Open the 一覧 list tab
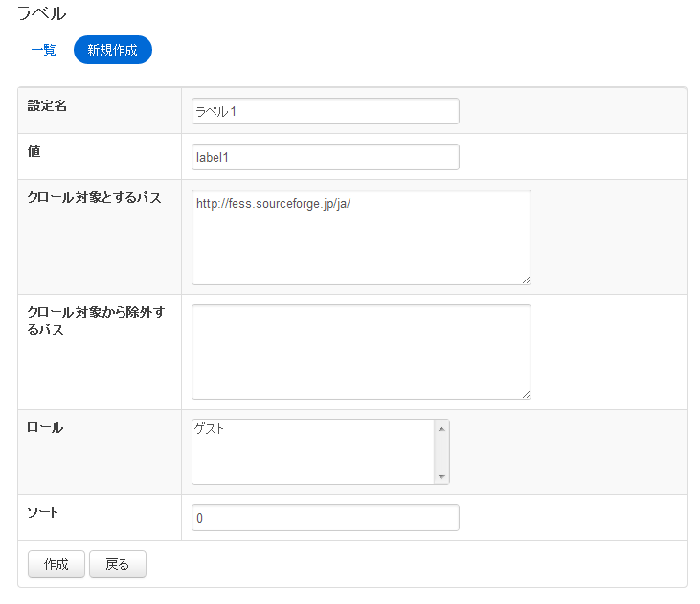 coord(43,50)
